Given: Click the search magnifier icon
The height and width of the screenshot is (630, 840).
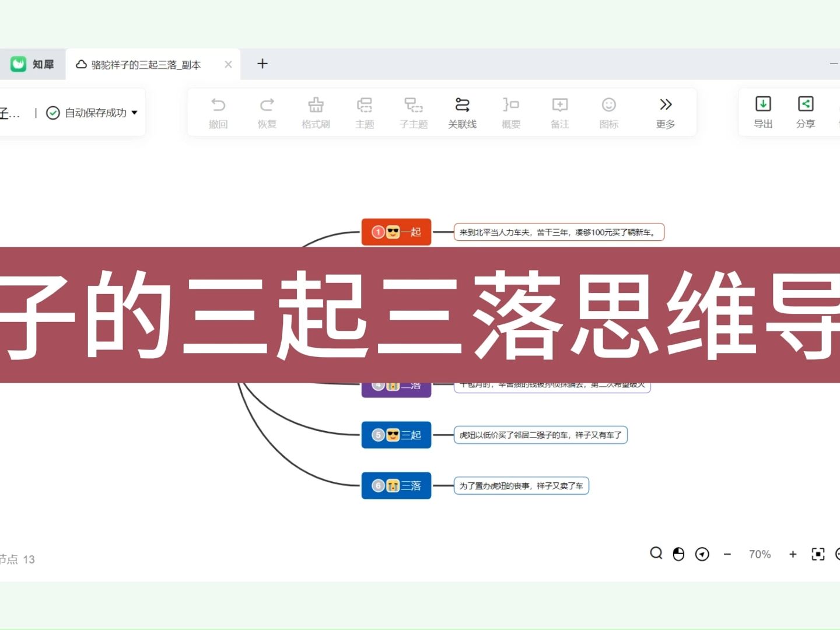Looking at the screenshot, I should click(656, 554).
